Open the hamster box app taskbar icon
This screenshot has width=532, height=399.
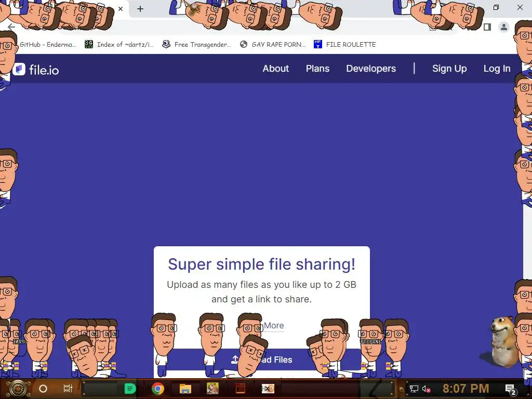212,389
